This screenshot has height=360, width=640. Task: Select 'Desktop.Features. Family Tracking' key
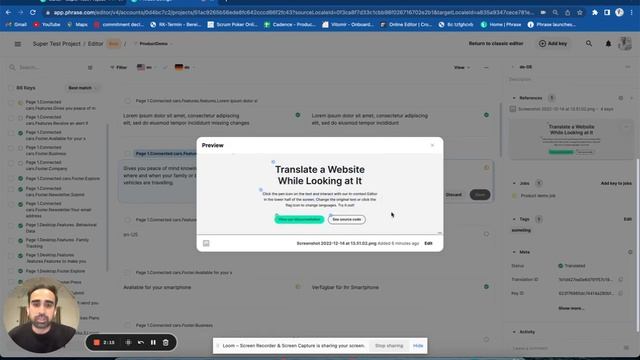click(57, 243)
